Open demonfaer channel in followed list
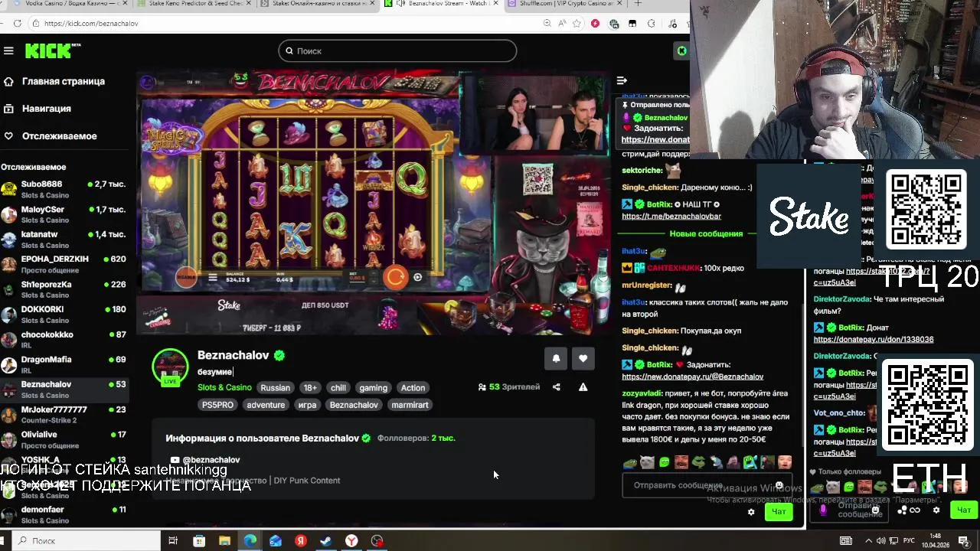The height and width of the screenshot is (551, 980). 64,515
